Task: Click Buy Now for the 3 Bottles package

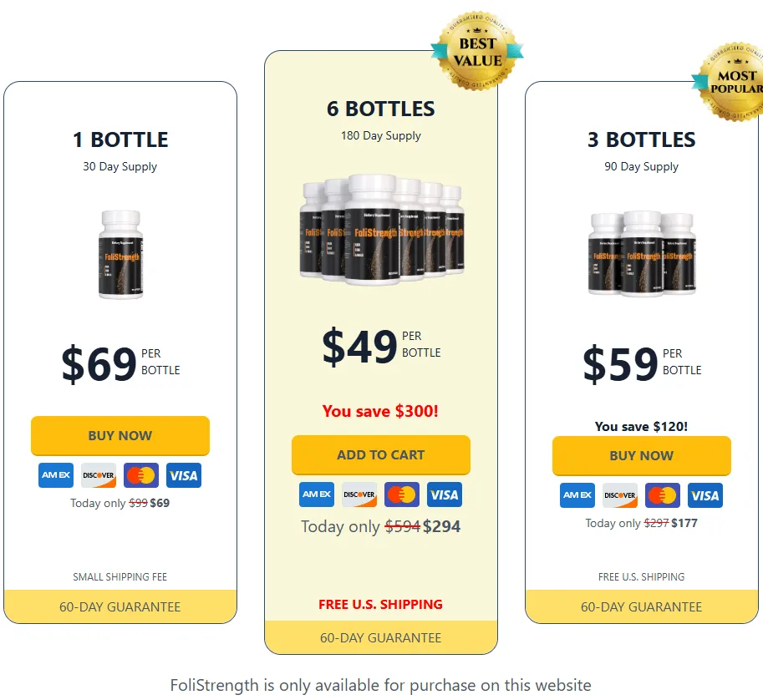Action: pyautogui.click(x=642, y=456)
